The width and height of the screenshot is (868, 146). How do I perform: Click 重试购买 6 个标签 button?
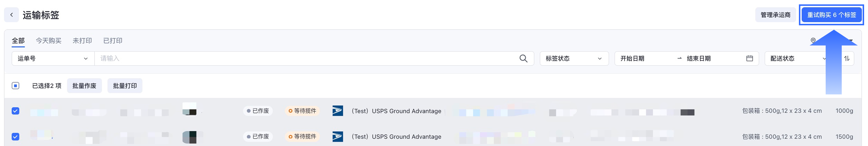click(831, 15)
